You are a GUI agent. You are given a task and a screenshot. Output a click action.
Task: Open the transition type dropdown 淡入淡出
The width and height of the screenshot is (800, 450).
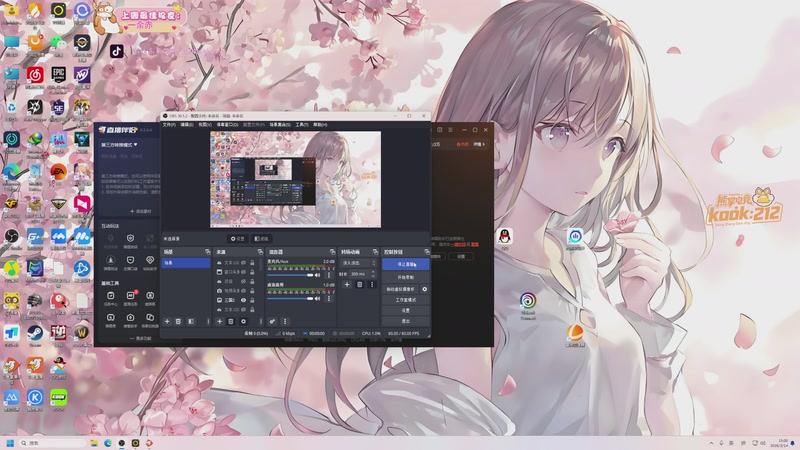coord(359,263)
